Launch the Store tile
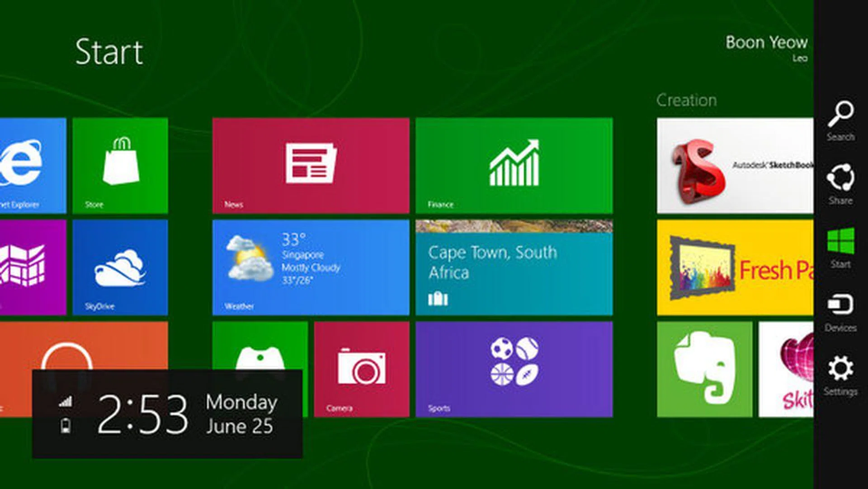Viewport: 868px width, 489px height. point(120,165)
